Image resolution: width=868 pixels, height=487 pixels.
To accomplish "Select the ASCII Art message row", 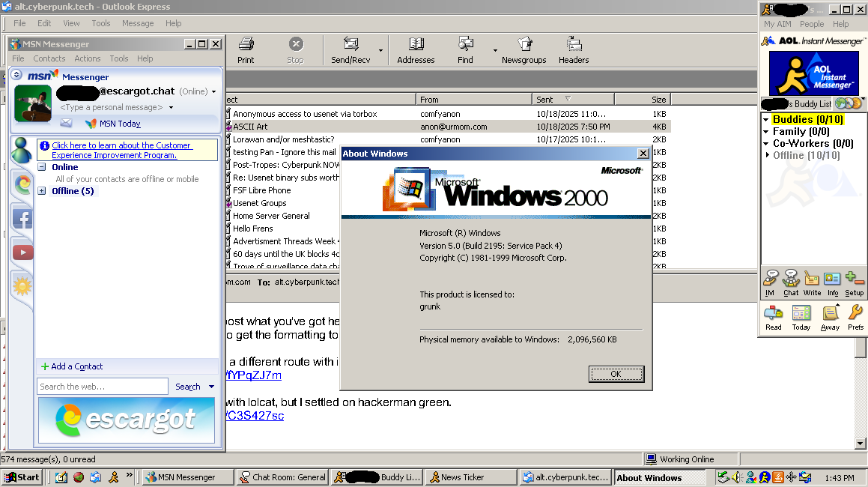I will [x=449, y=127].
